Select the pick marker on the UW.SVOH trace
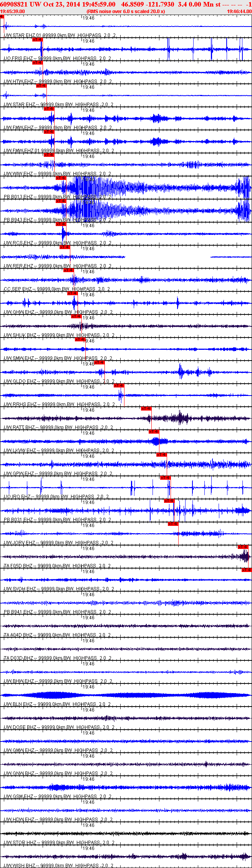Viewport: 252px width, 868px height. [246, 570]
